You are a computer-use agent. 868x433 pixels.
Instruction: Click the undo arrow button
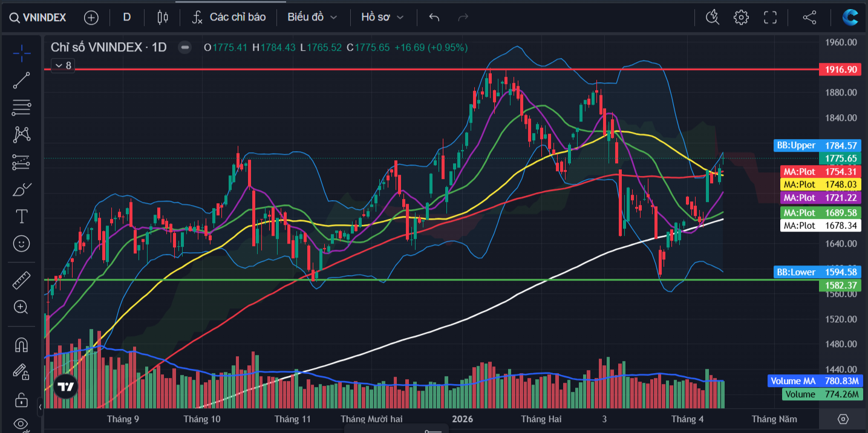[434, 18]
